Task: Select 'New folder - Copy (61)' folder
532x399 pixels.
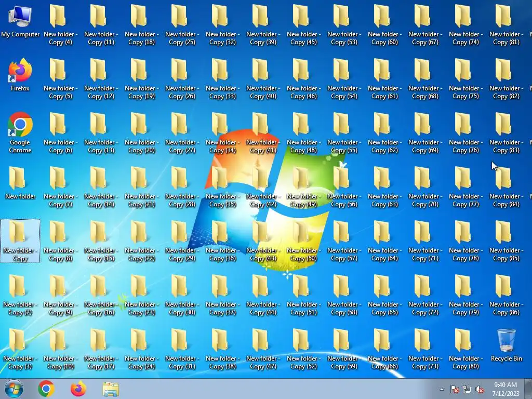Action: click(x=384, y=79)
